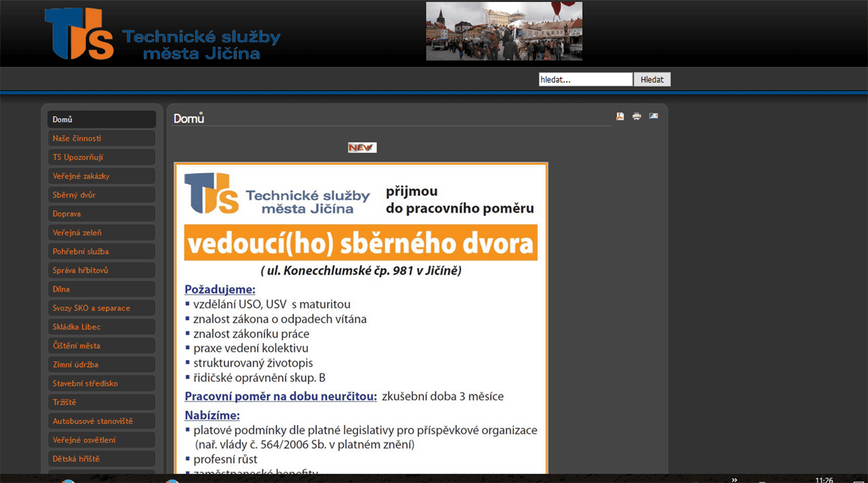This screenshot has height=483, width=868.
Task: Open Pohřební služba menu item
Action: pyautogui.click(x=102, y=252)
